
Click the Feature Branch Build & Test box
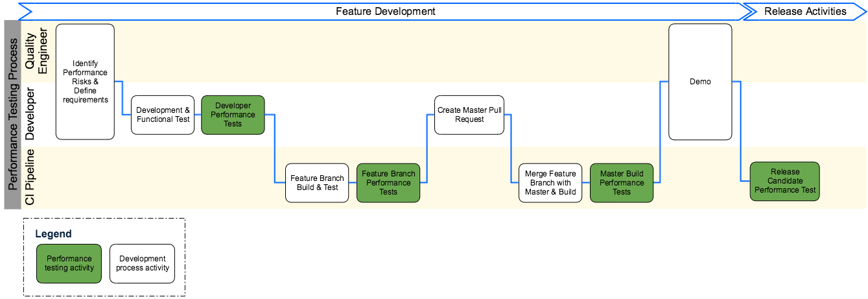[x=317, y=183]
